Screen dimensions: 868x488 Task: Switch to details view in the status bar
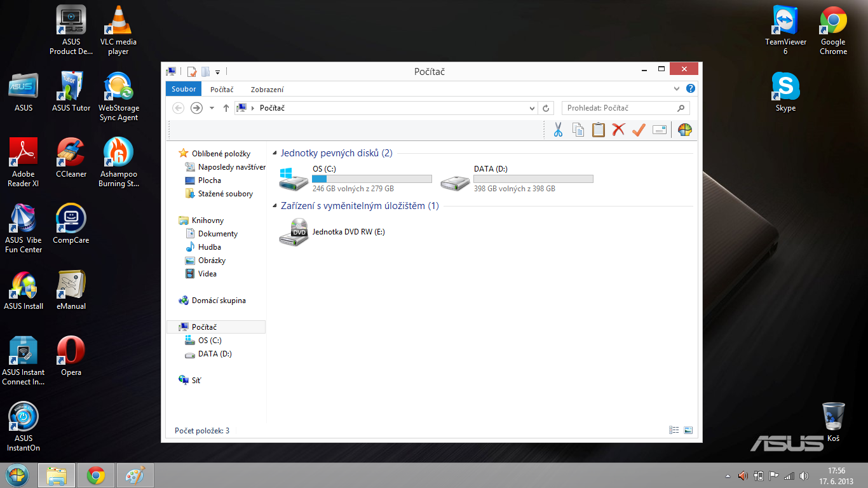[x=674, y=430]
